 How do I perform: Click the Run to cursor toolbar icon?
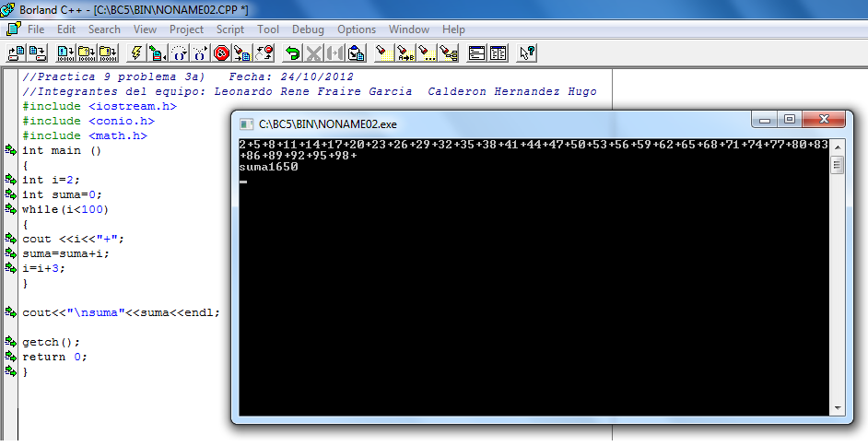pos(158,53)
